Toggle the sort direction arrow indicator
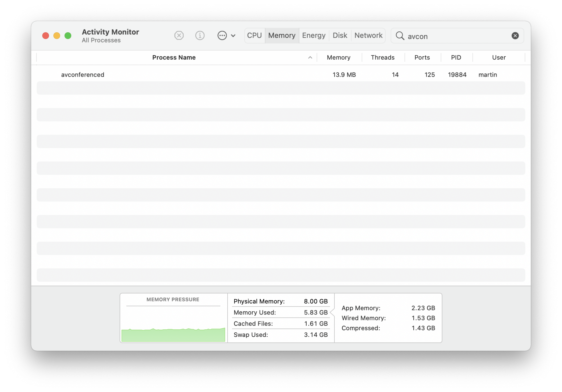This screenshot has height=392, width=562. [310, 58]
